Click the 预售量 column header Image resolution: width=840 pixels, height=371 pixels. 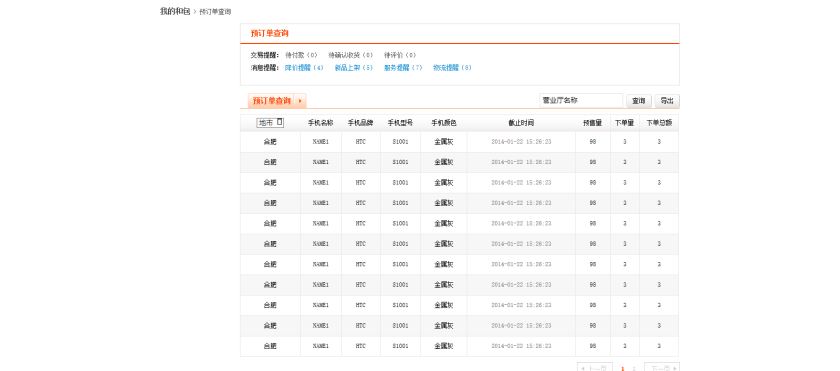tap(592, 123)
